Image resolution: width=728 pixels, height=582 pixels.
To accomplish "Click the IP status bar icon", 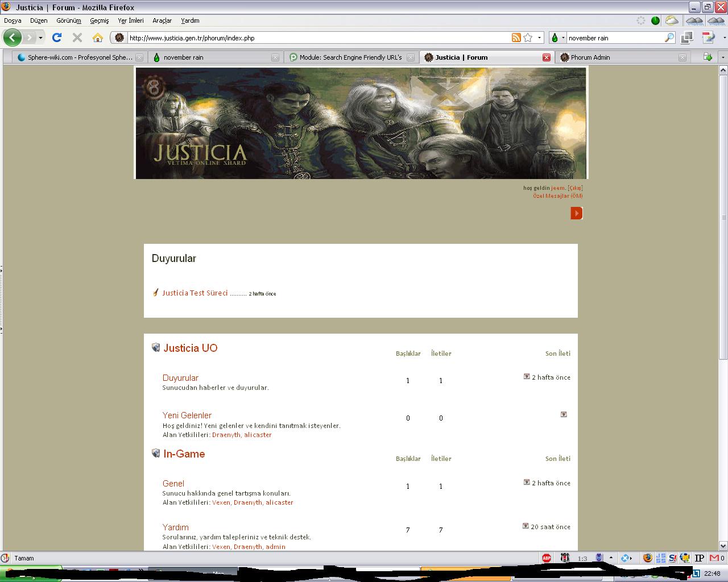I will [x=700, y=558].
